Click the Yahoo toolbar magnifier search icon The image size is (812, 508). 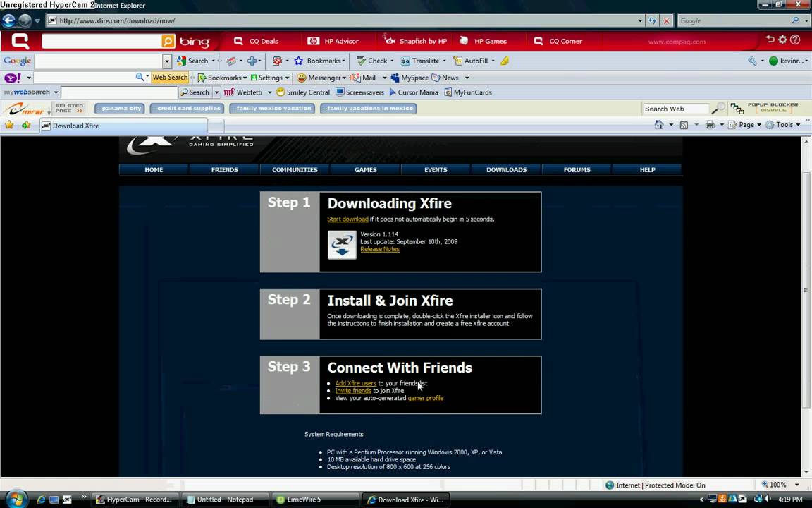[x=140, y=77]
